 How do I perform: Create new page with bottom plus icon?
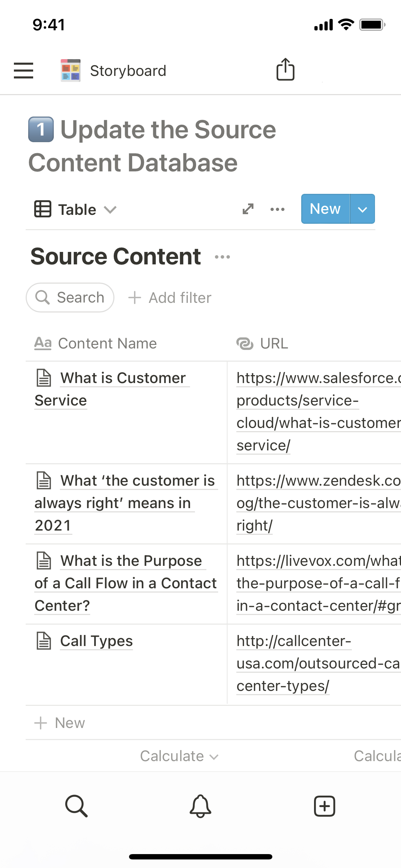(x=324, y=806)
